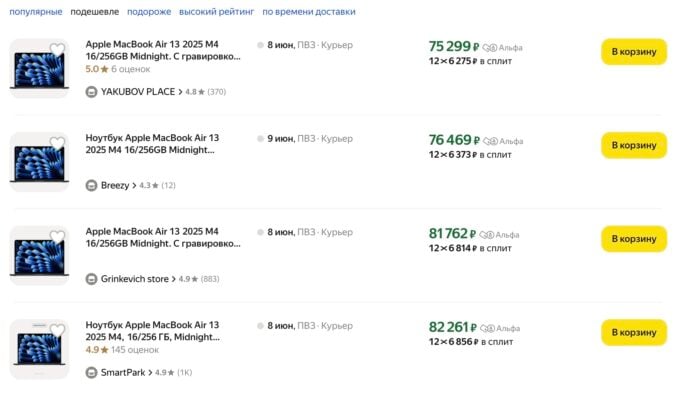Open the Breezy MacBook product thumbnail
Screen dimensions: 680x393
tap(39, 162)
